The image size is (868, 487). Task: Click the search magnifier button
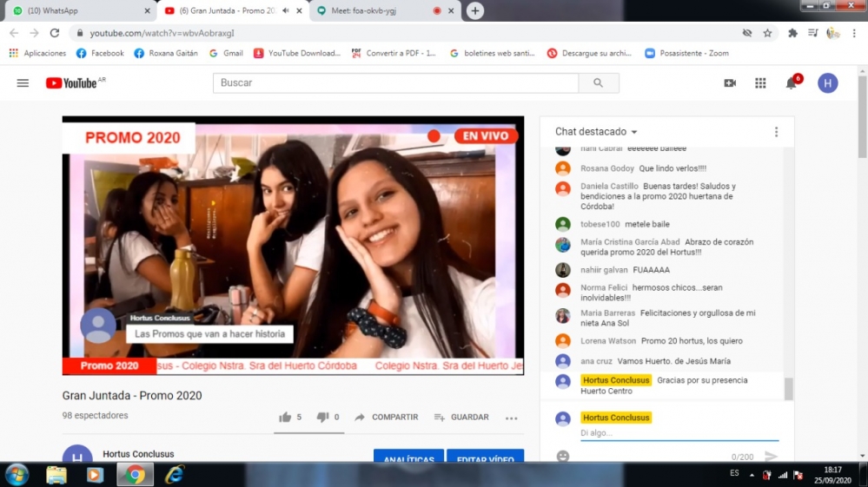599,83
